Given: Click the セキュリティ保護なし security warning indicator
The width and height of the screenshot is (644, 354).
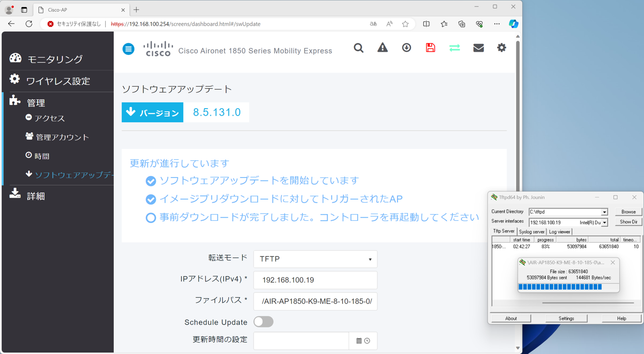Looking at the screenshot, I should coord(73,24).
